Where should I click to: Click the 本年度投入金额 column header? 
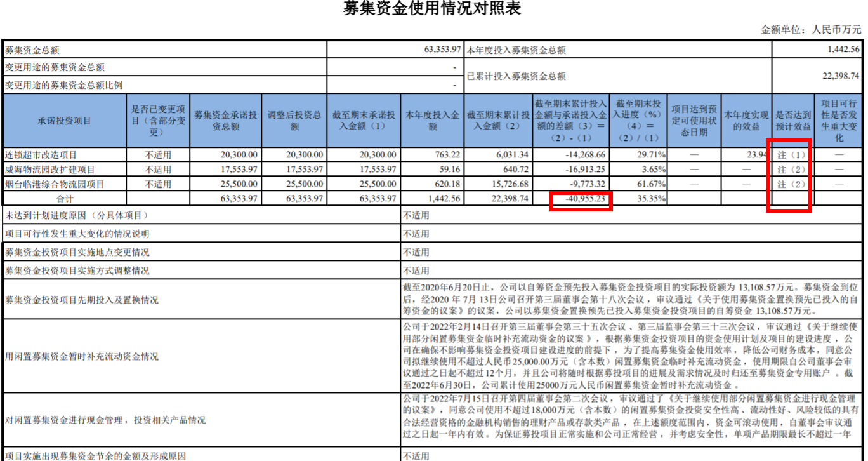[433, 121]
